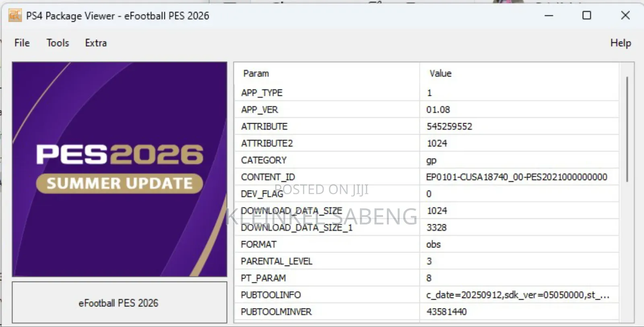Click the DEV_FLAG value 0
Image resolution: width=644 pixels, height=327 pixels.
click(x=429, y=194)
